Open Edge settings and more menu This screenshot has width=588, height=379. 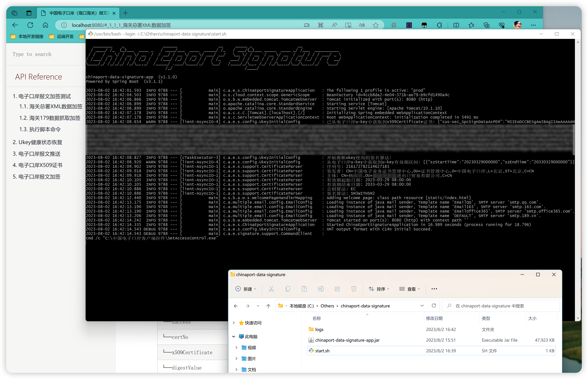click(533, 25)
